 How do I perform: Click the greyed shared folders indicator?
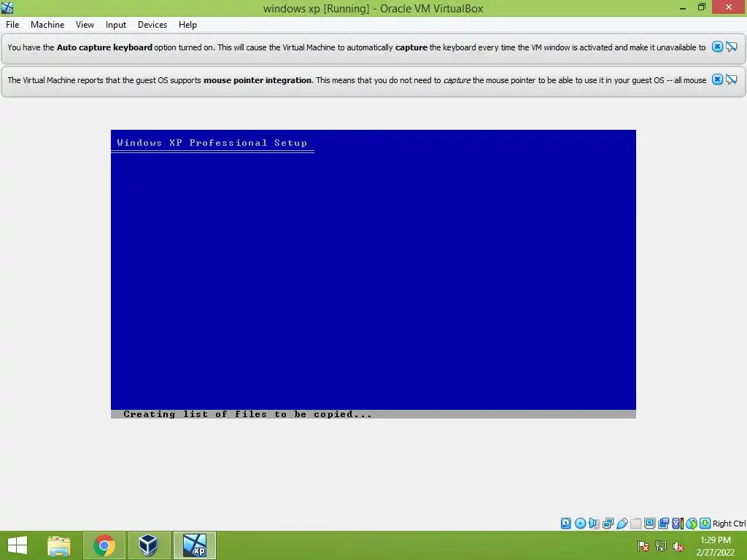tap(635, 524)
